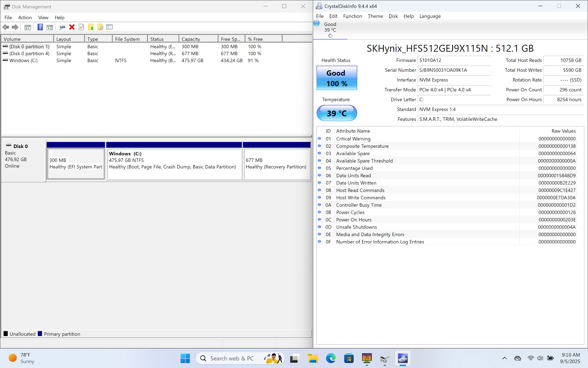Click the Firmware 51010A12 field

click(454, 60)
